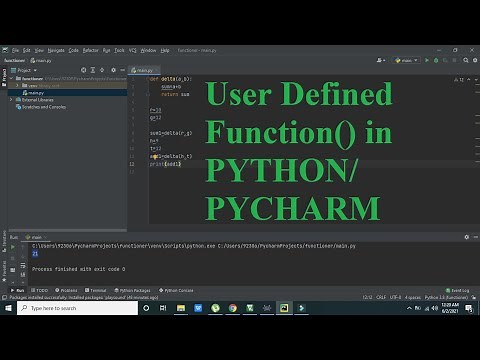Open the Run tool window button

pos(17,290)
